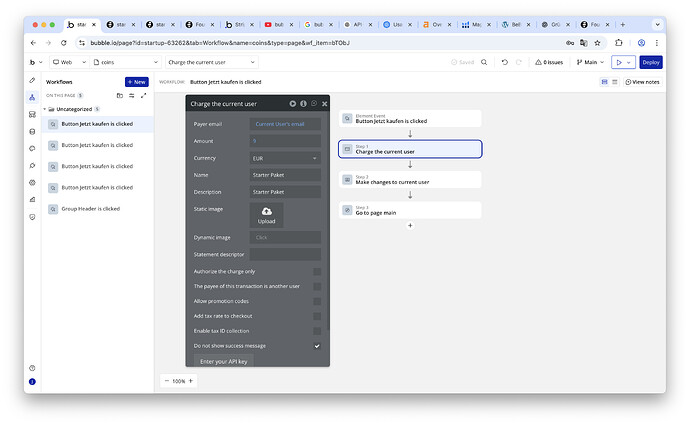Open the help question mark icon in sidebar
Viewport: 690px width, 425px height.
(32, 368)
